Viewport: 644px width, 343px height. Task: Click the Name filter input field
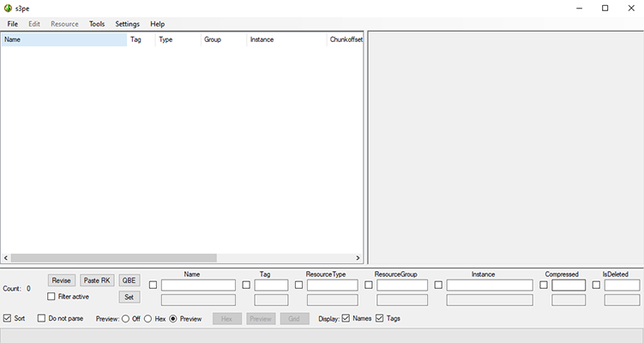click(x=198, y=285)
